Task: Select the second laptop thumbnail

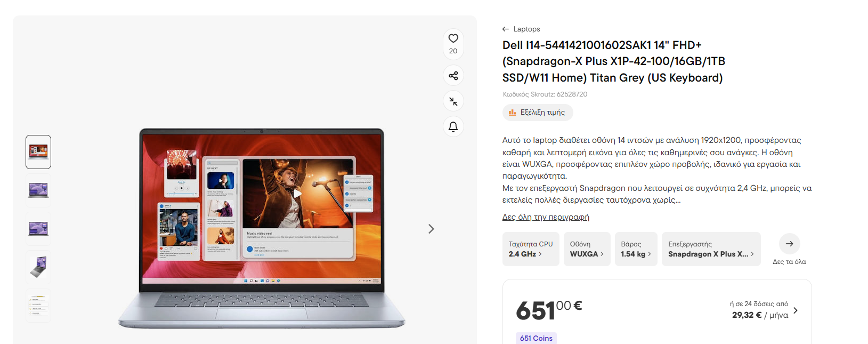Action: click(x=38, y=190)
